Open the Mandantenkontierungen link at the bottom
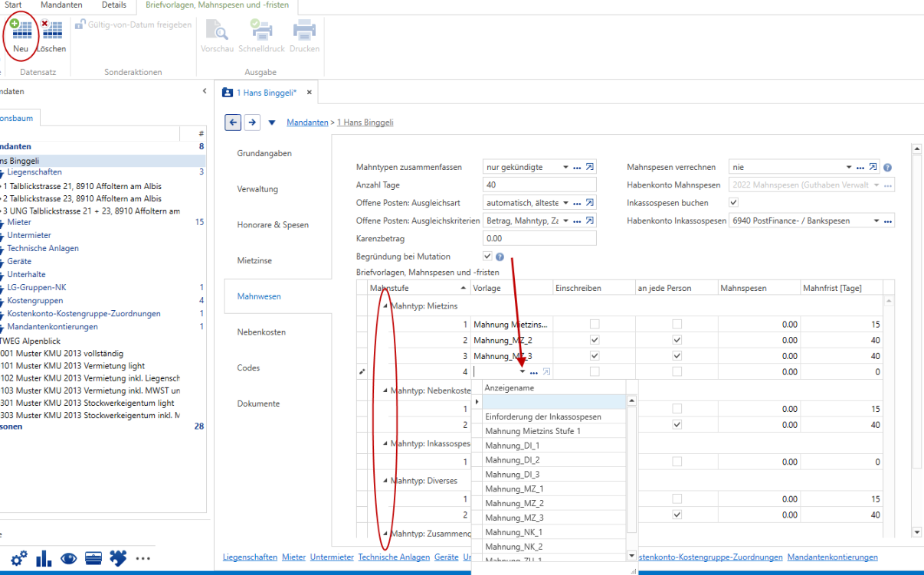 coord(833,557)
